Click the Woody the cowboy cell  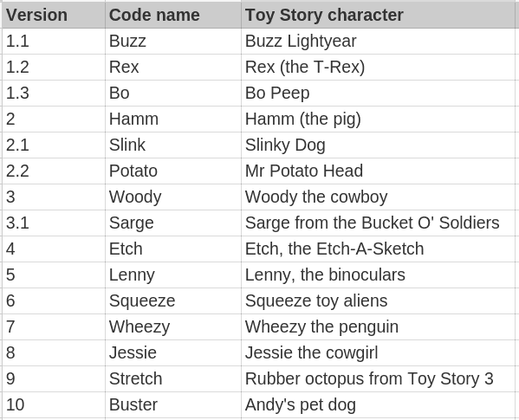(378, 197)
